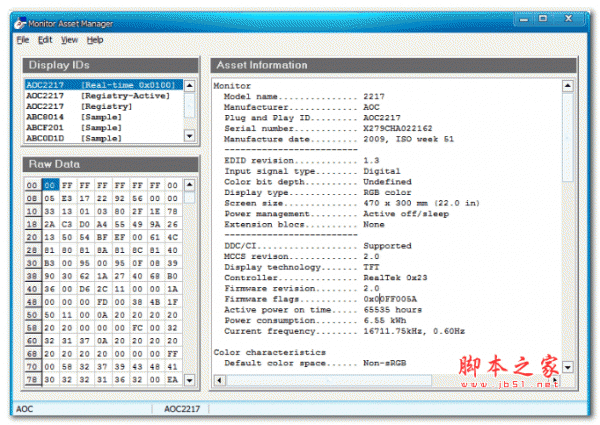Click byte FC in Raw Data row 58

click(137, 328)
